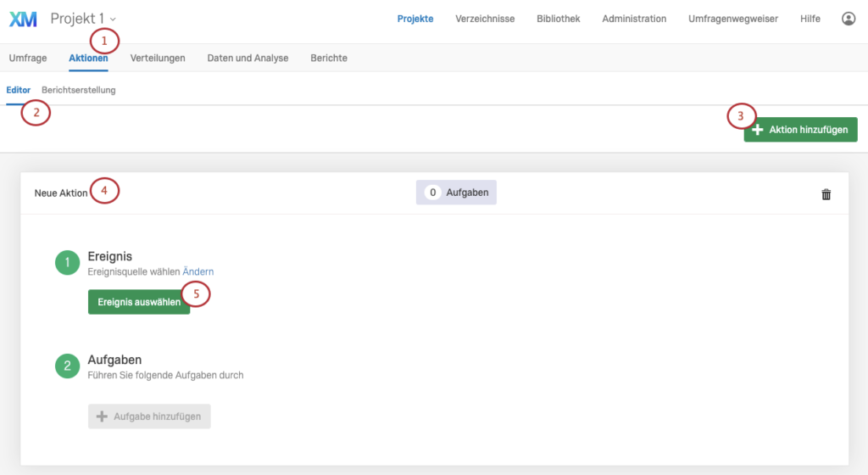Go to the Berichte tab
Image resolution: width=868 pixels, height=475 pixels.
(x=329, y=59)
